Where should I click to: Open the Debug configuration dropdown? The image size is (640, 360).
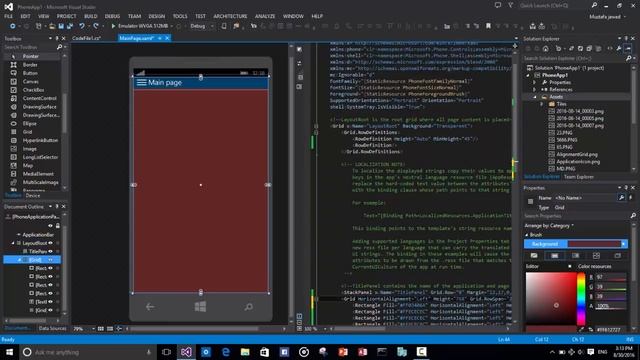[212, 26]
